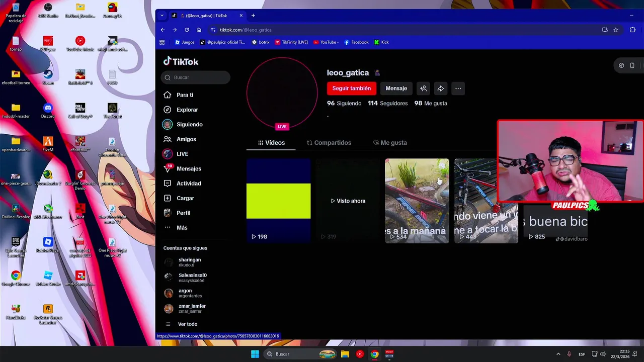
Task: Open the Visto ahora video
Action: point(348,201)
